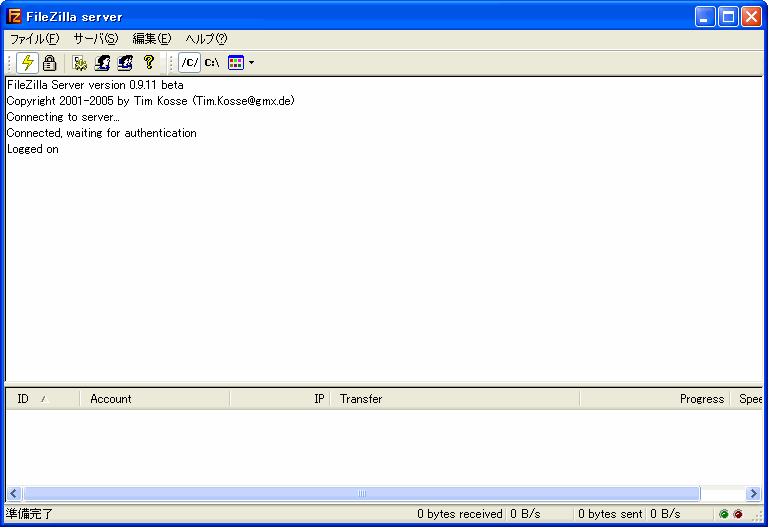Click the colored grid sort icon
768x527 pixels.
236,63
